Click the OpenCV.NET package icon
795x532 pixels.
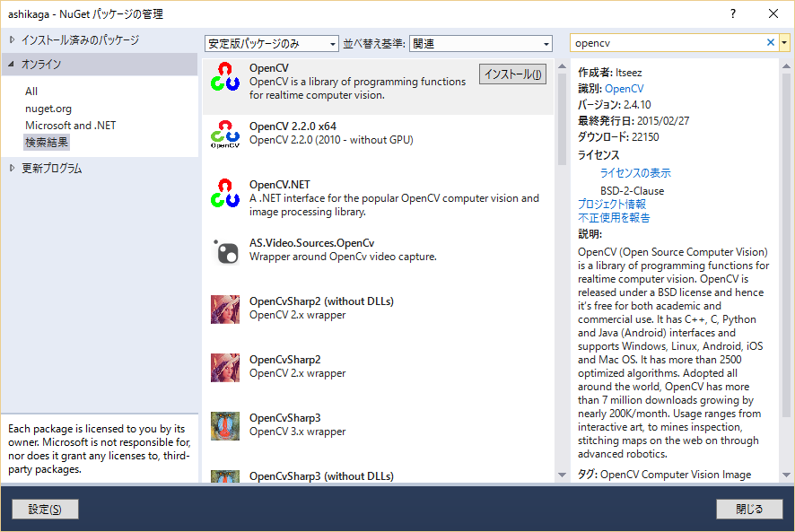tap(225, 193)
